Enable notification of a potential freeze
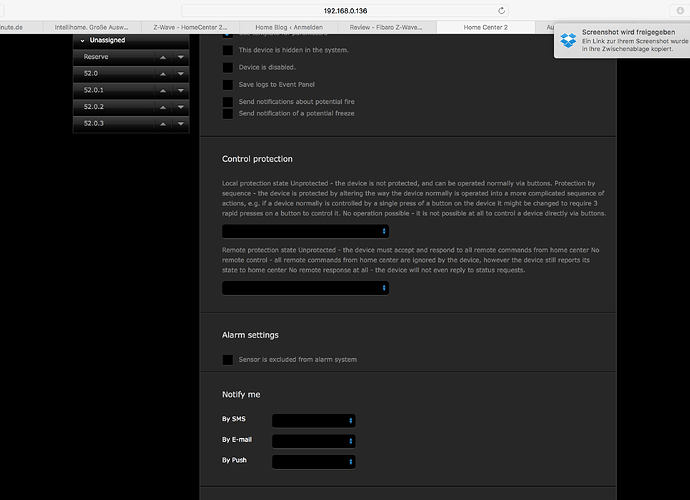This screenshot has width=690, height=500. [228, 114]
